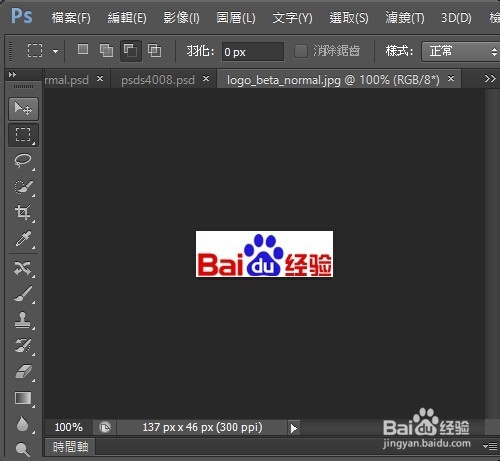The width and height of the screenshot is (500, 461).
Task: Close the rmal.psd tab
Action: 100,79
